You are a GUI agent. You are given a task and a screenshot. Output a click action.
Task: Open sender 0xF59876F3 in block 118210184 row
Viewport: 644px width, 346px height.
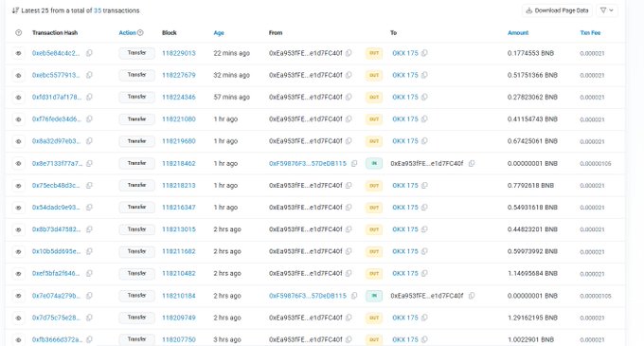[x=308, y=296]
